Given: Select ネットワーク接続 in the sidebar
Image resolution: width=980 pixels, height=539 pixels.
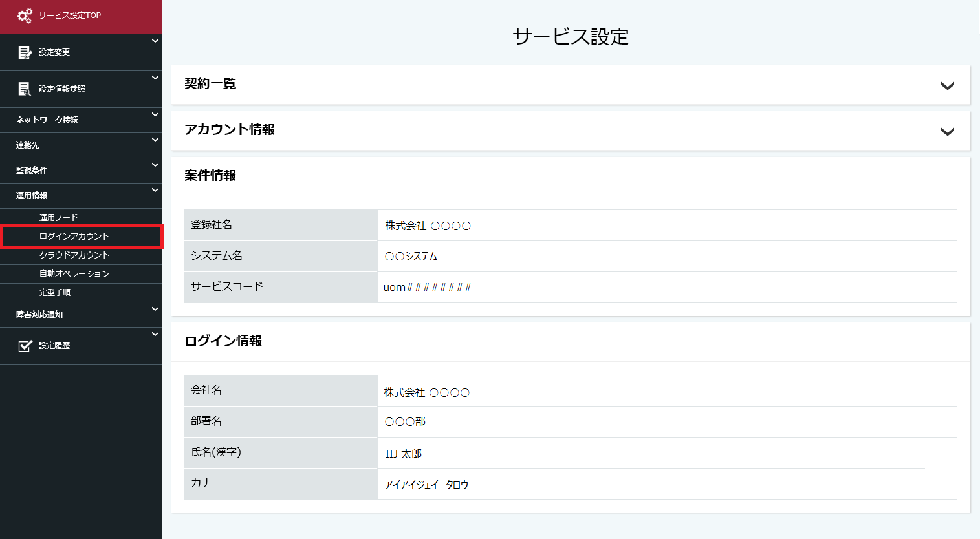Looking at the screenshot, I should 81,120.
